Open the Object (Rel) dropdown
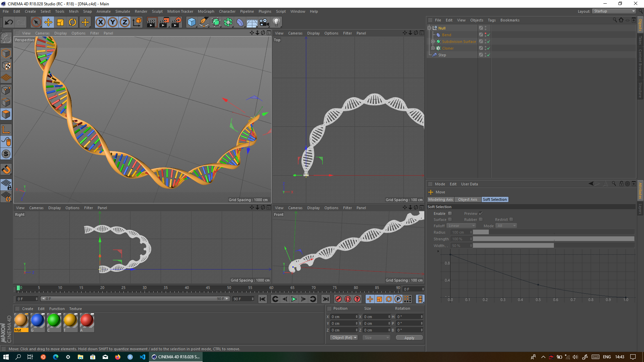 tap(344, 338)
